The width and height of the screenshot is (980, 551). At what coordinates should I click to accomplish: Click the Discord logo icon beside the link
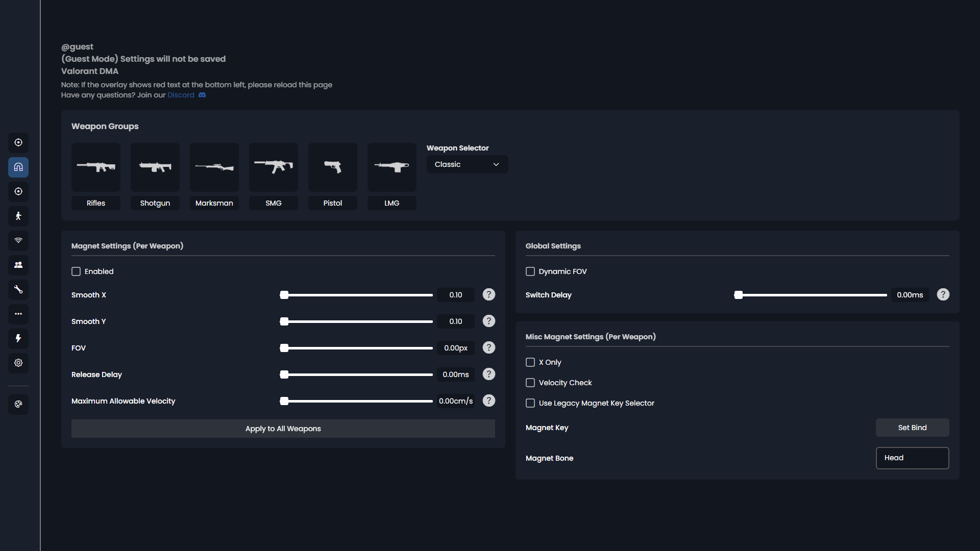coord(202,95)
